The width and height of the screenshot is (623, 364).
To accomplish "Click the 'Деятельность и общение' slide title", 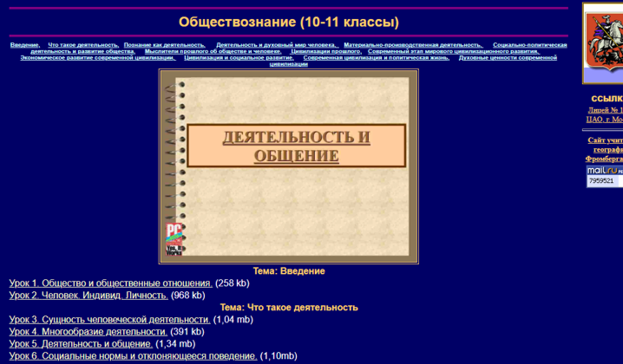I will [296, 146].
